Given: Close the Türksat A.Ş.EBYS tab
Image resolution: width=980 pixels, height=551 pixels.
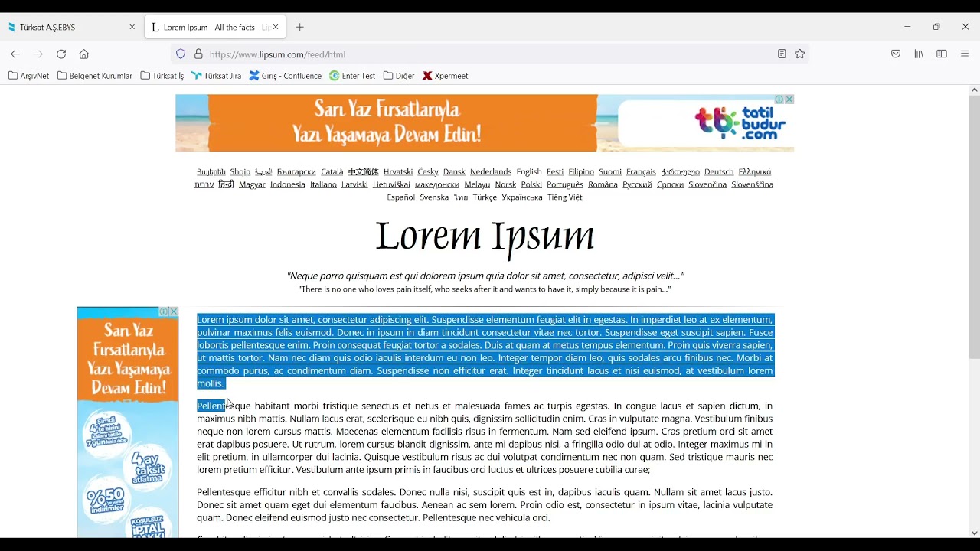Looking at the screenshot, I should tap(132, 27).
